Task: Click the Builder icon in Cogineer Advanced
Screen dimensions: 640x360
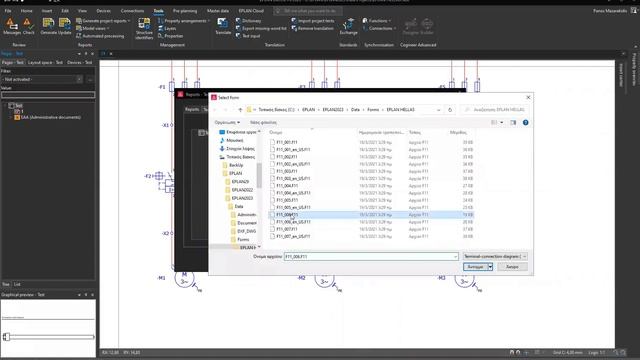Action: [427, 26]
